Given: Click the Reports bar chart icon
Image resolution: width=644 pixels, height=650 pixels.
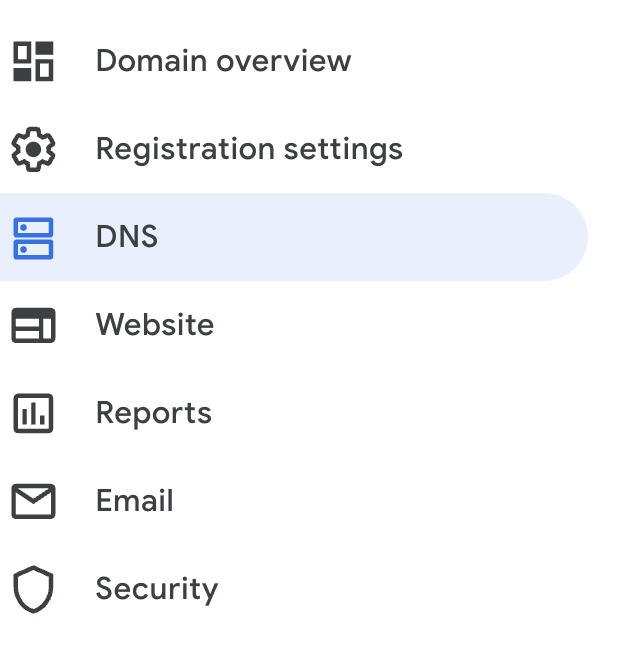Looking at the screenshot, I should [x=33, y=414].
